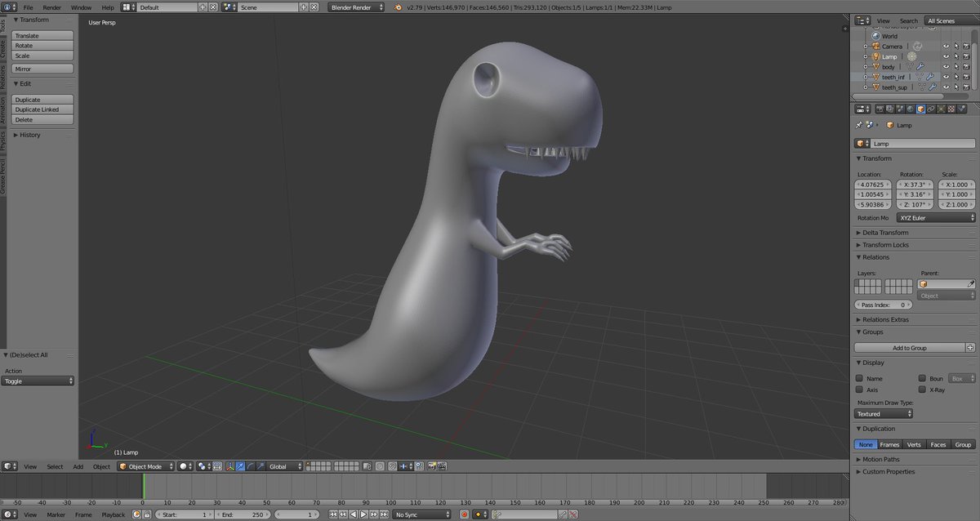980x521 pixels.
Task: Enable the X-Ray display checkbox
Action: [x=922, y=390]
